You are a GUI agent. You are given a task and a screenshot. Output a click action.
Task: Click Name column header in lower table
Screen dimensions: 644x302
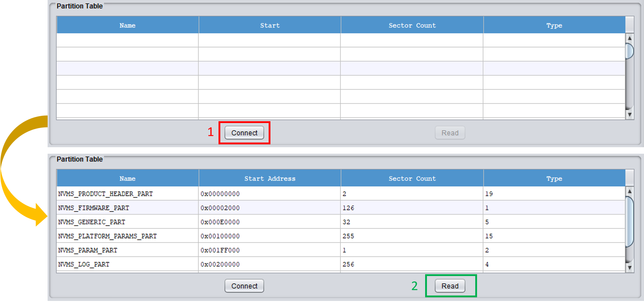[x=127, y=178]
